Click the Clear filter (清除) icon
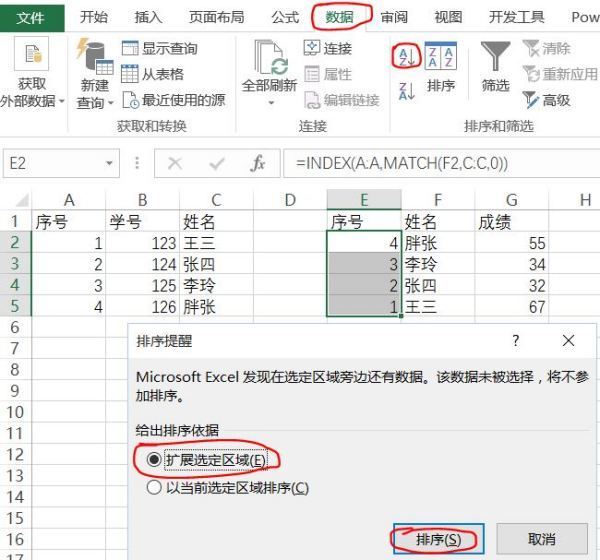 point(531,48)
